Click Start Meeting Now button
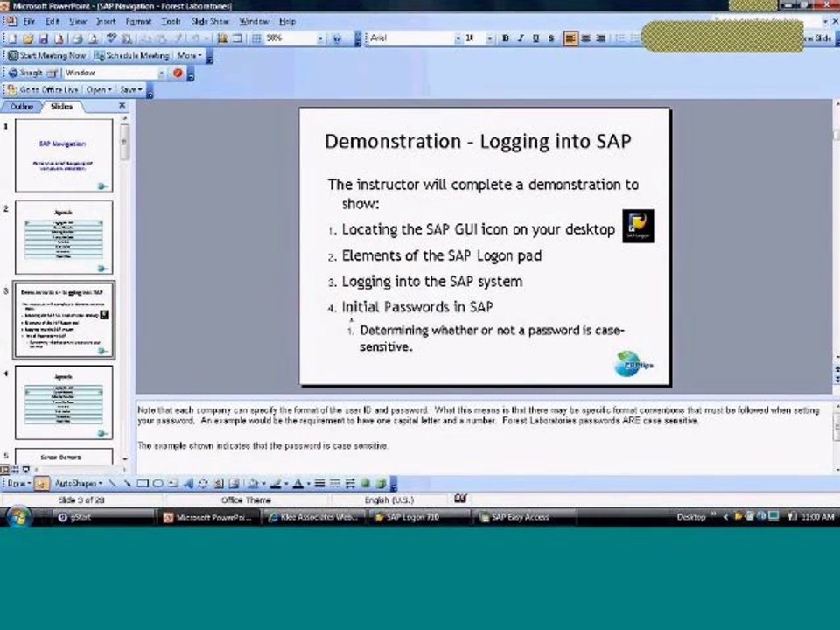 point(47,56)
